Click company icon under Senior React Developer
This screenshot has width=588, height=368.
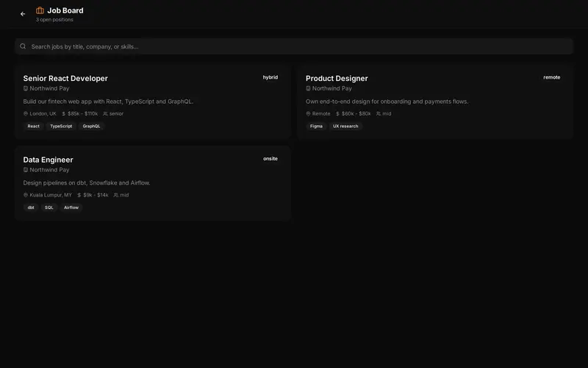coord(26,88)
